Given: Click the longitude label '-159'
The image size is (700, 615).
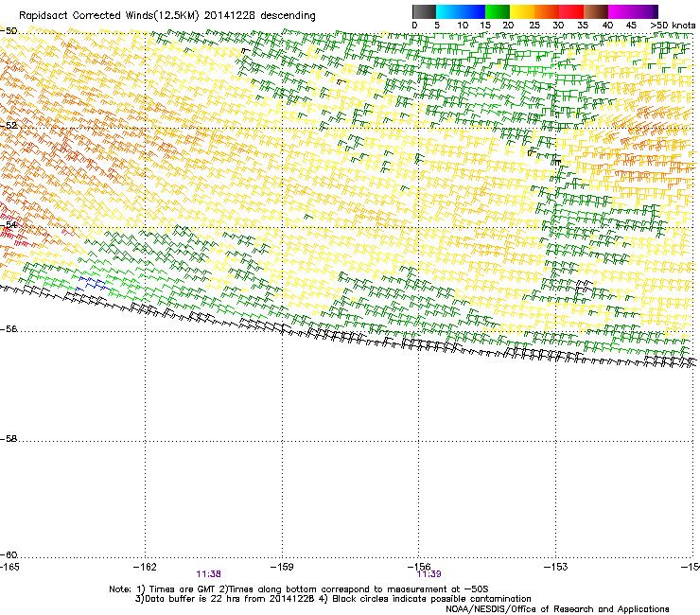Looking at the screenshot, I should click(x=282, y=567).
